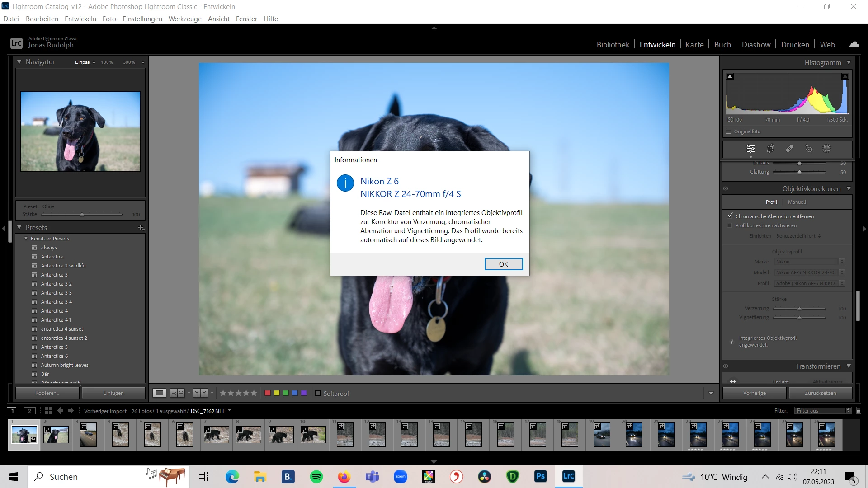Click the plus icon in Presets panel

141,228
